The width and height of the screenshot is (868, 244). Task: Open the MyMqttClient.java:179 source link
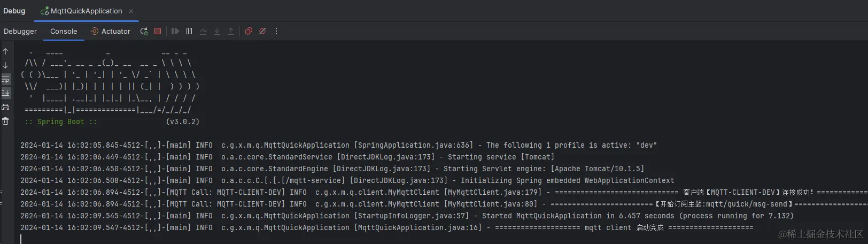pos(492,192)
